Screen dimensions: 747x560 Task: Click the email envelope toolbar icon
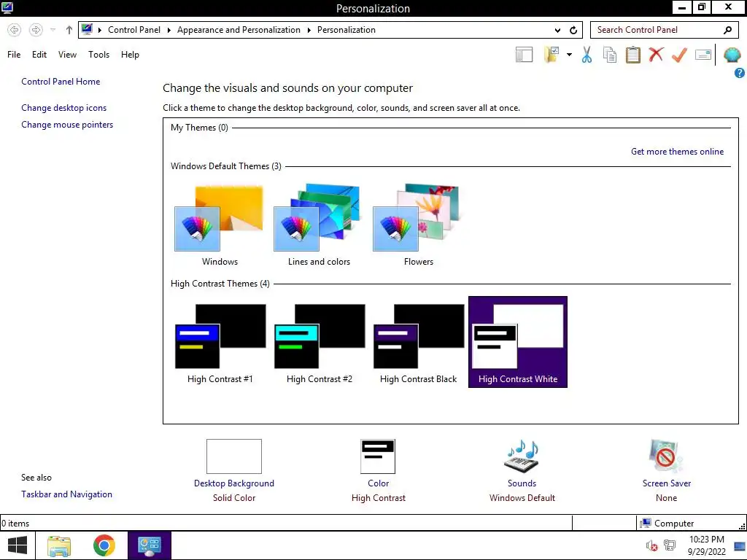703,55
